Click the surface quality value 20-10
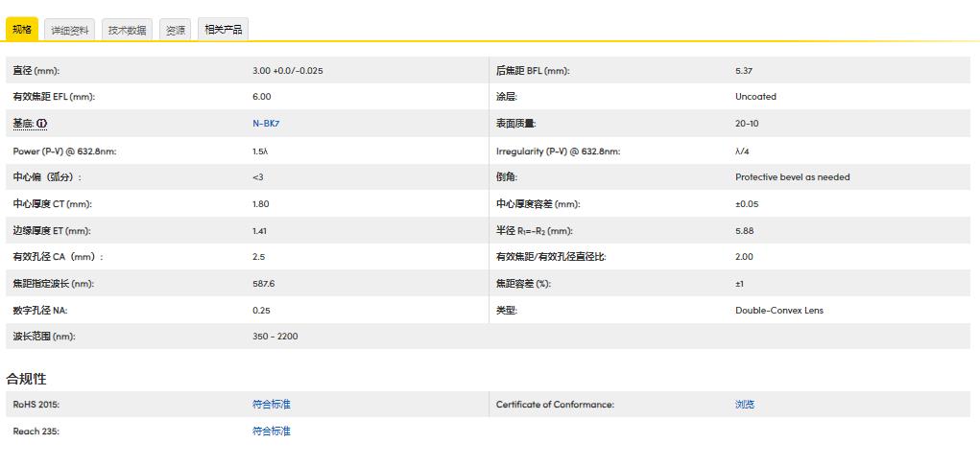Viewport: 980px width, 466px height. click(747, 124)
